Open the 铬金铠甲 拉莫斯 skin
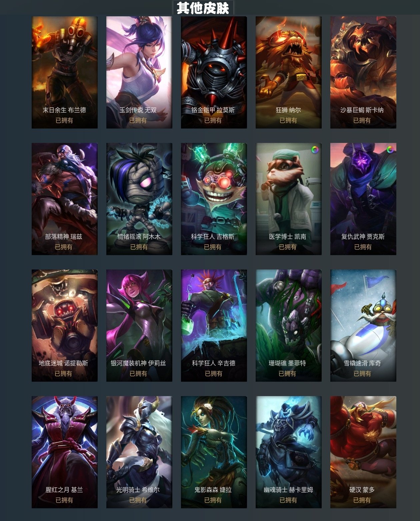The width and height of the screenshot is (420, 521). (x=214, y=72)
